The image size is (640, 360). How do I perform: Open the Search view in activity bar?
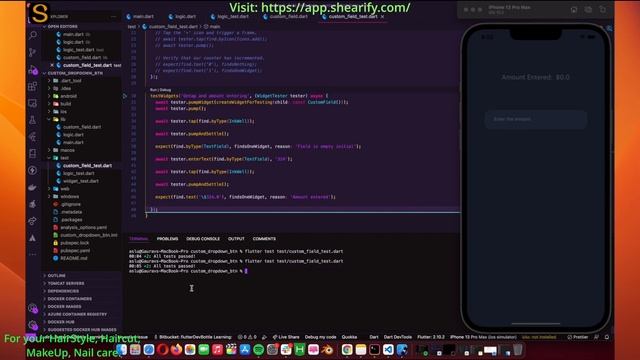click(33, 36)
